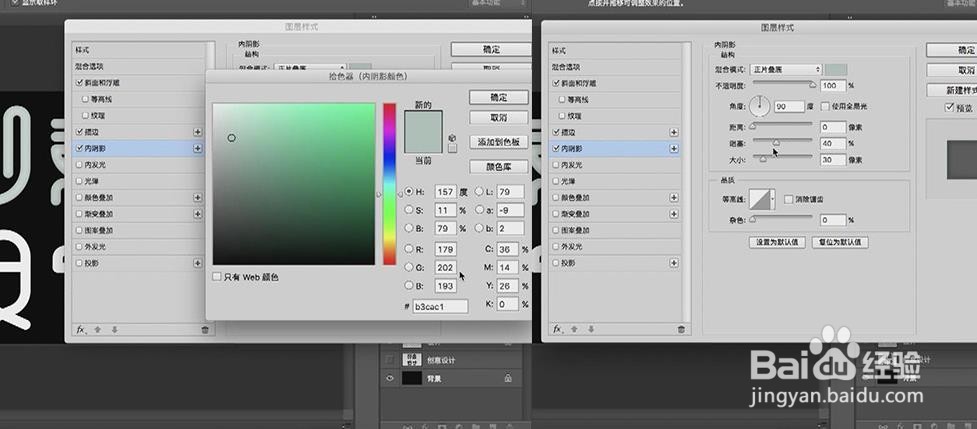Click the trash icon in right Layer Style dialog
Image resolution: width=977 pixels, height=429 pixels.
tap(681, 329)
